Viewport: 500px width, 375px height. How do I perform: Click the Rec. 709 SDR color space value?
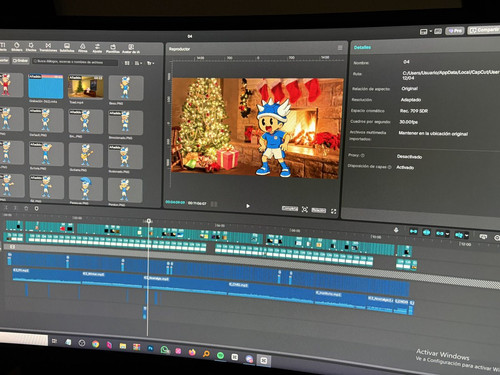coord(414,111)
